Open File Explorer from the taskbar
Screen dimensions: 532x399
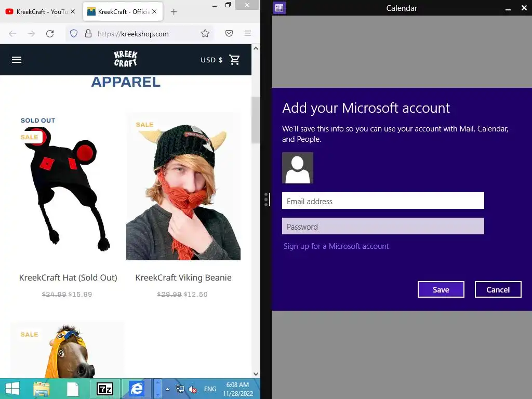[x=42, y=389]
